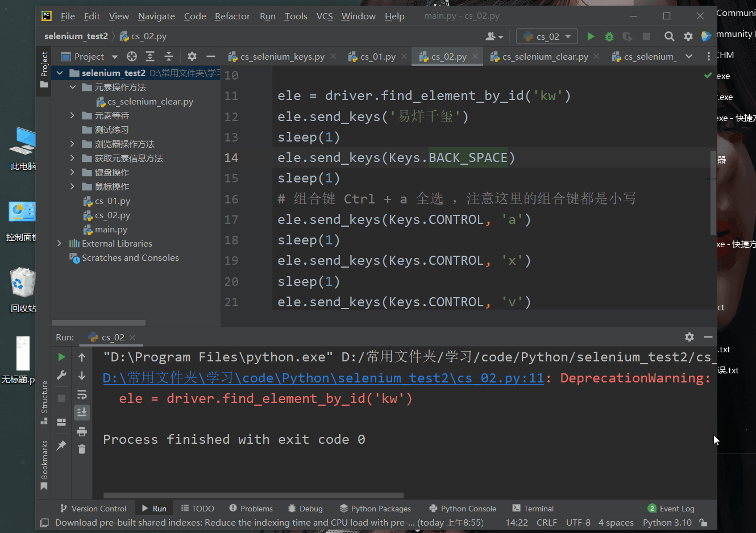
Task: Collapse the 元素操作方法 folder
Action: (x=72, y=87)
